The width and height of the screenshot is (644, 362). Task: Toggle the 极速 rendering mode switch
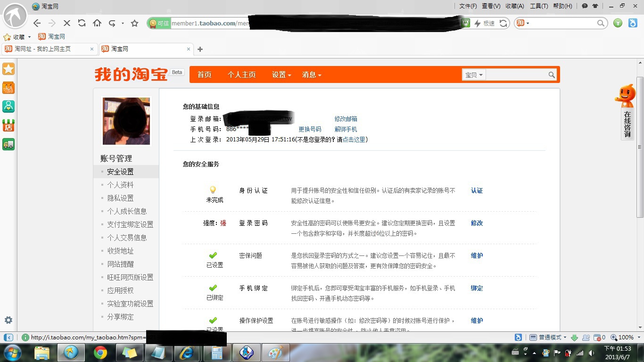[x=485, y=23]
